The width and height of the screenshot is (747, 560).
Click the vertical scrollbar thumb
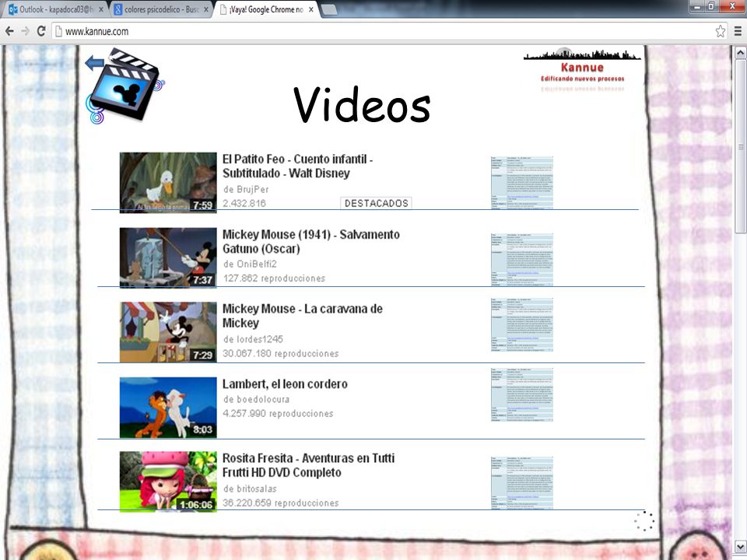[x=740, y=146]
